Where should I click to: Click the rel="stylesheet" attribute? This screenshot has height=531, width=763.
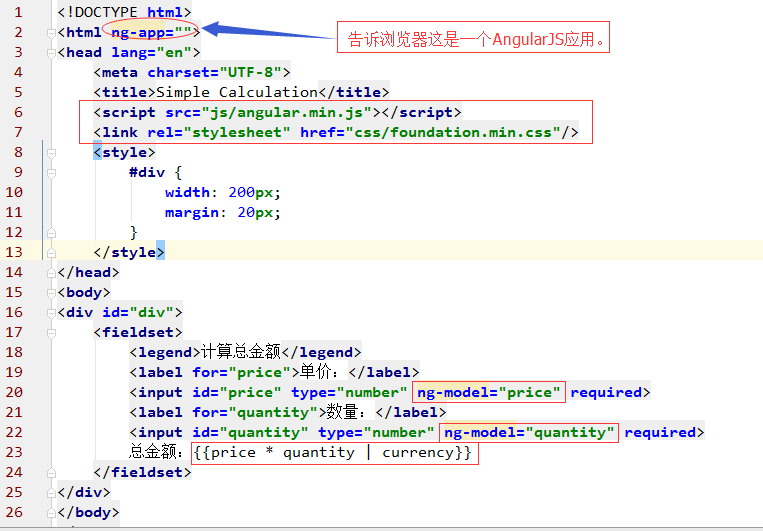click(x=218, y=132)
